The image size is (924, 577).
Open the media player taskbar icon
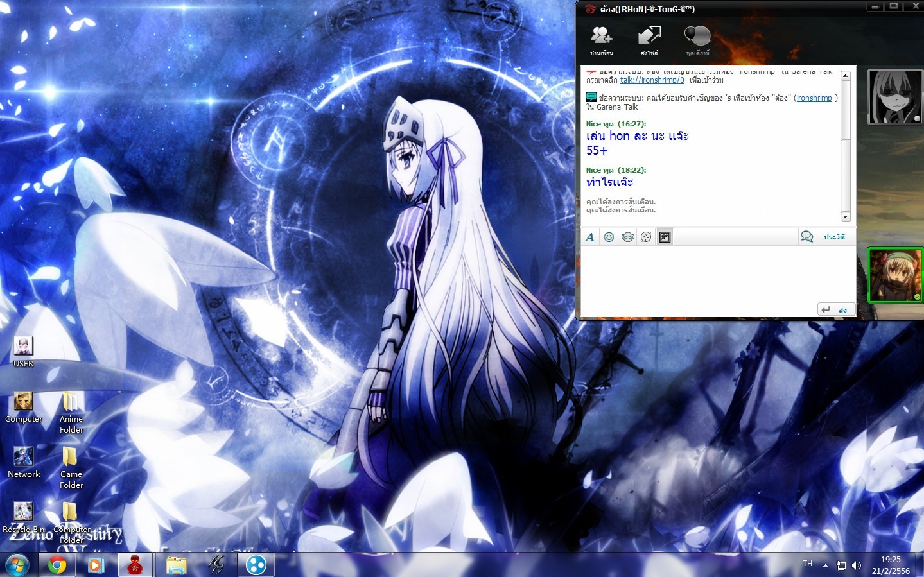[x=96, y=565]
